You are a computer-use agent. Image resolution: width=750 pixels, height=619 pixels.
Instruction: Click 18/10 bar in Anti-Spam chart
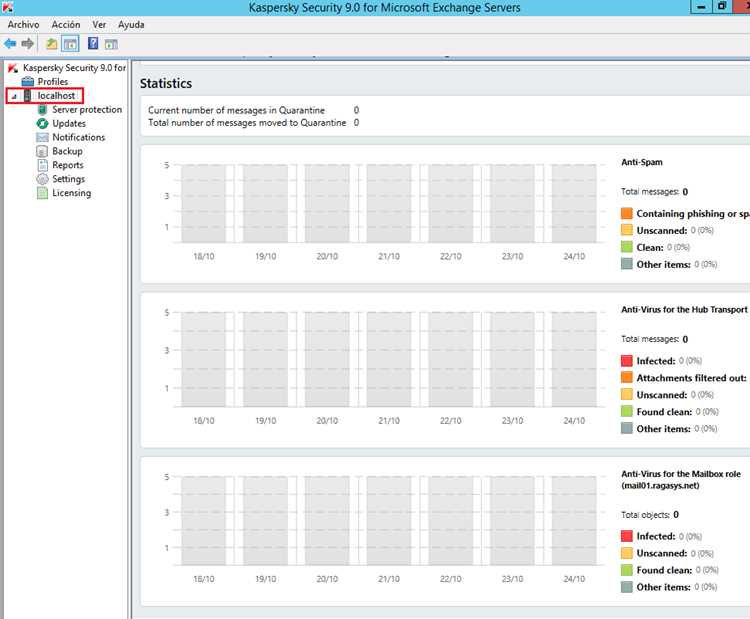click(x=203, y=203)
